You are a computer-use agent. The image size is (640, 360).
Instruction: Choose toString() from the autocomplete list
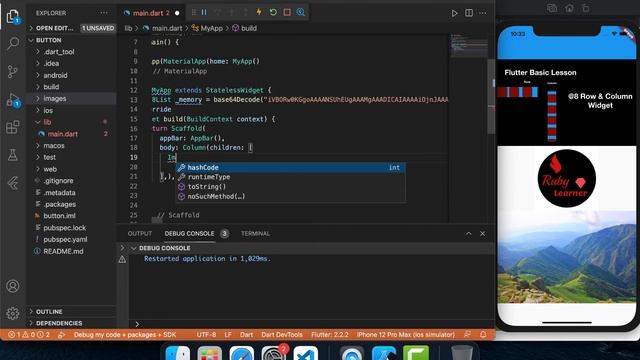click(290, 187)
